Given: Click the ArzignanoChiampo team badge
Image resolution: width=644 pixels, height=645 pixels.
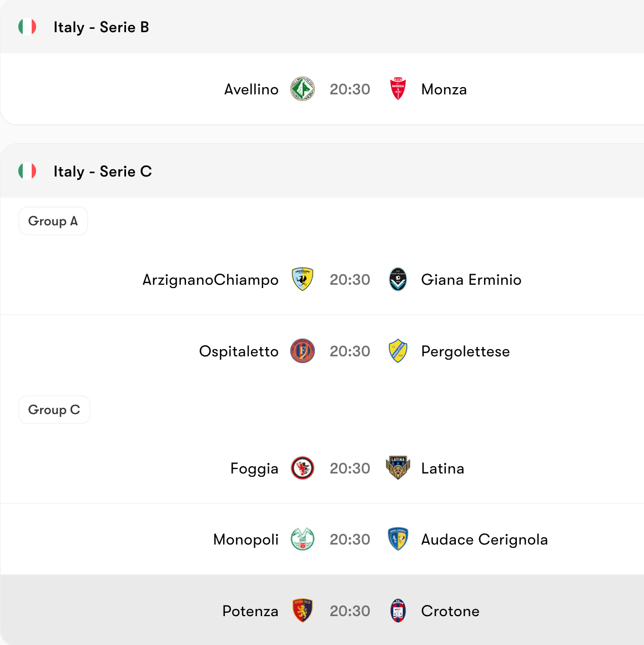Looking at the screenshot, I should point(303,279).
